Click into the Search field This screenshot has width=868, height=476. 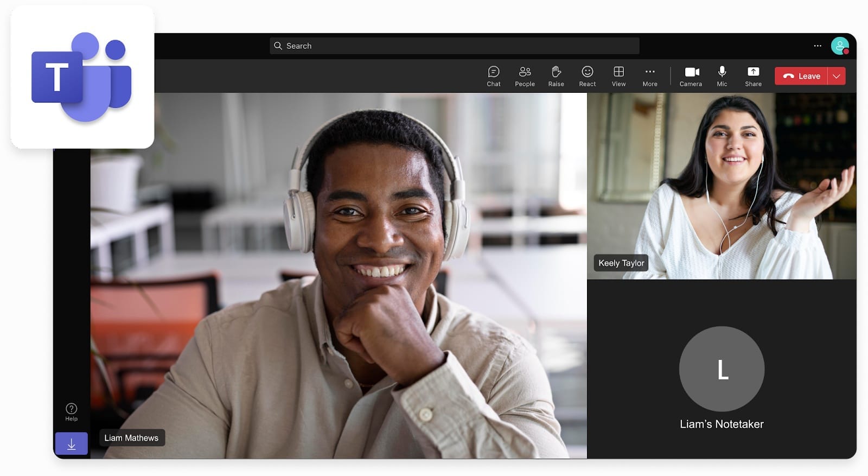click(454, 46)
